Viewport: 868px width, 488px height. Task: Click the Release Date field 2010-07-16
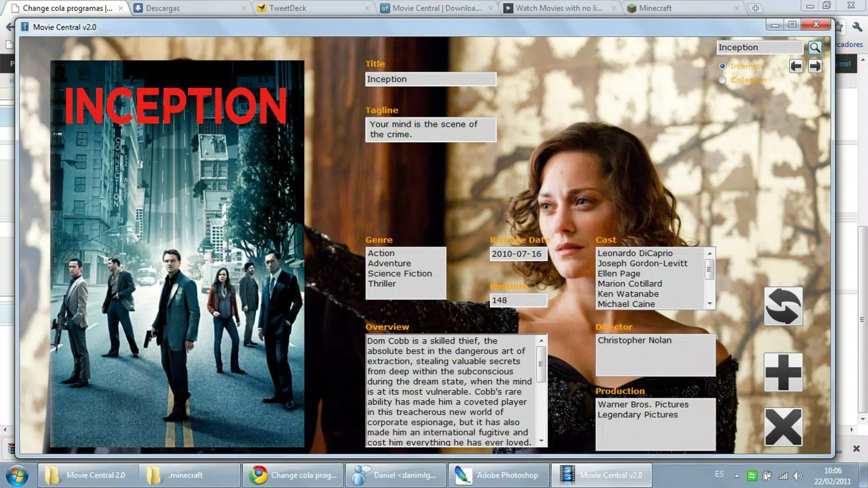click(x=518, y=254)
